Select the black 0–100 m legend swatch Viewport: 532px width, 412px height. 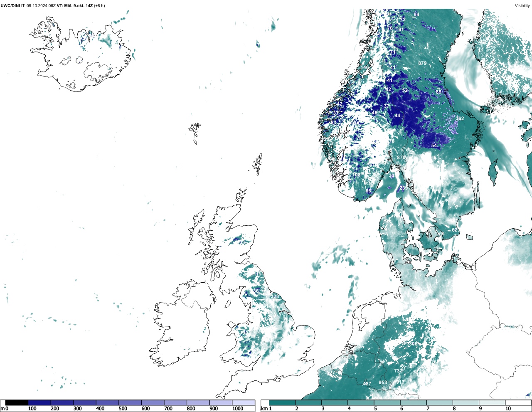pyautogui.click(x=17, y=402)
